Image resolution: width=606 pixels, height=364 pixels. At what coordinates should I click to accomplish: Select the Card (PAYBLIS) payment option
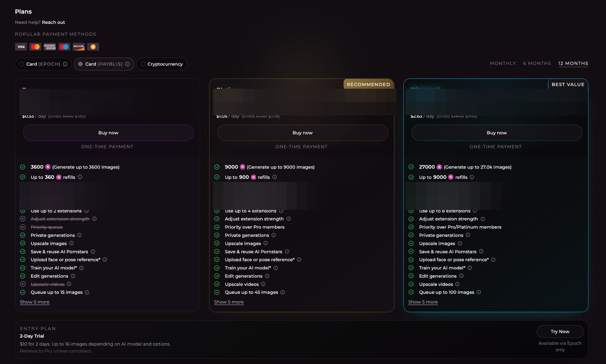[104, 64]
